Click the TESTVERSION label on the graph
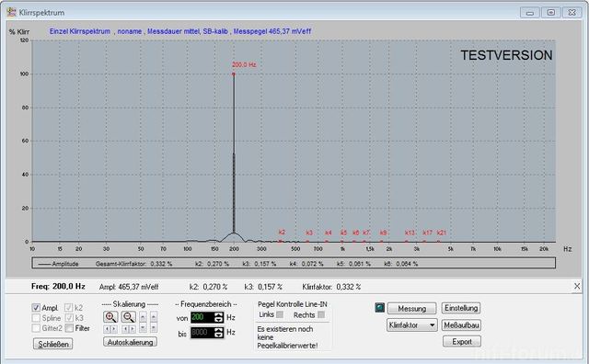Screen dimensions: 589x364 click(x=506, y=55)
